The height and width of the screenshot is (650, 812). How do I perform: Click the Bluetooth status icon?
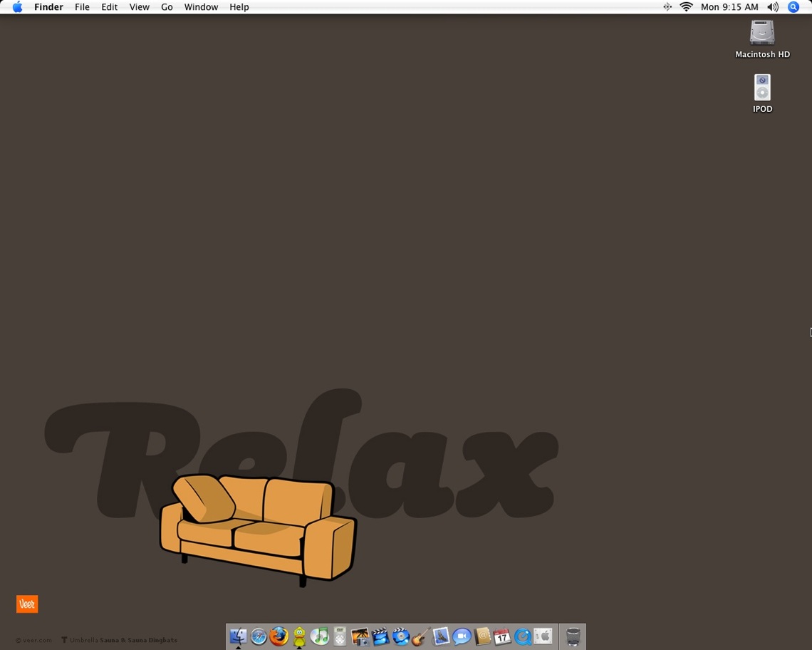pyautogui.click(x=667, y=6)
